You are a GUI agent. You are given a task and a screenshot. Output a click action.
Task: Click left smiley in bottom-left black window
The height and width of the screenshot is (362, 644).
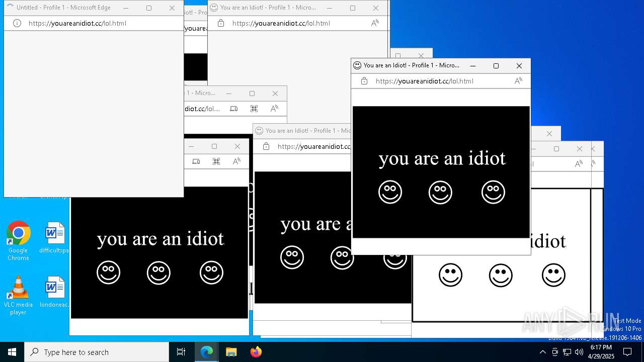click(x=108, y=273)
